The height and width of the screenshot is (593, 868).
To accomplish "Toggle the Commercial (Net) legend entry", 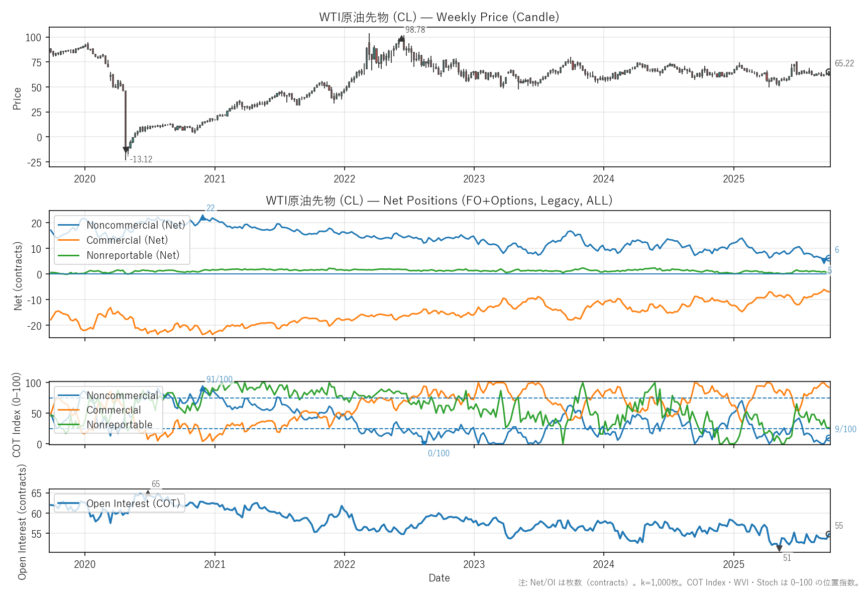I will click(127, 240).
